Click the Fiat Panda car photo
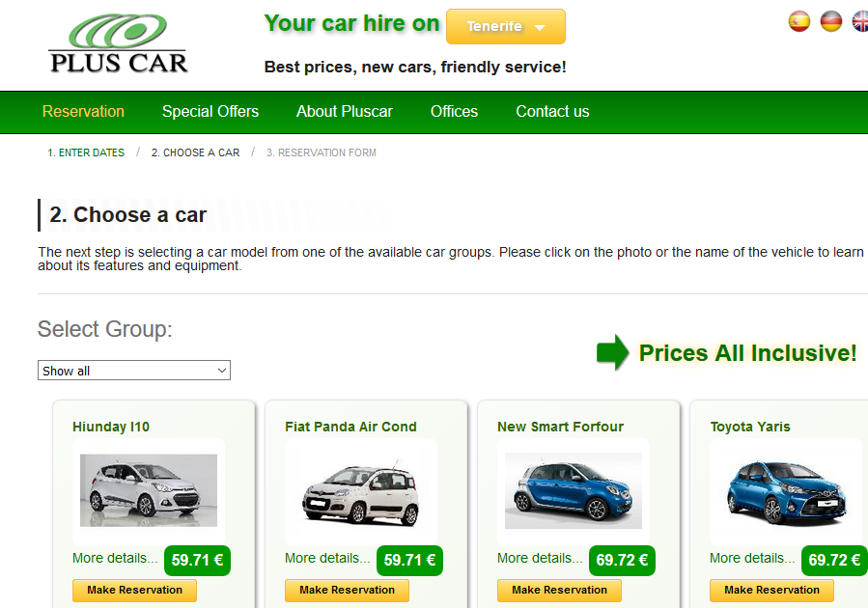 361,490
